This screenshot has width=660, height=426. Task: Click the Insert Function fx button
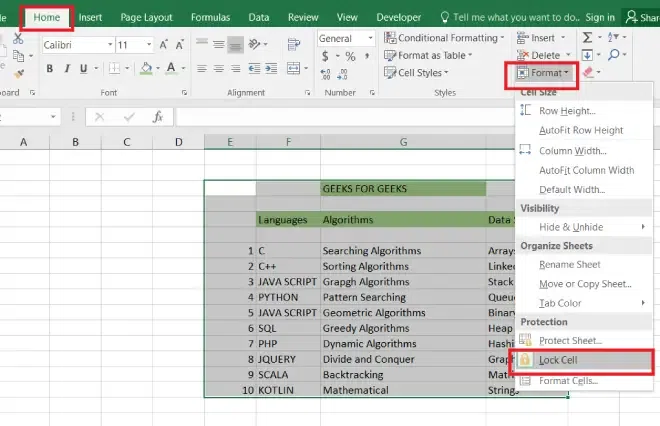click(158, 117)
